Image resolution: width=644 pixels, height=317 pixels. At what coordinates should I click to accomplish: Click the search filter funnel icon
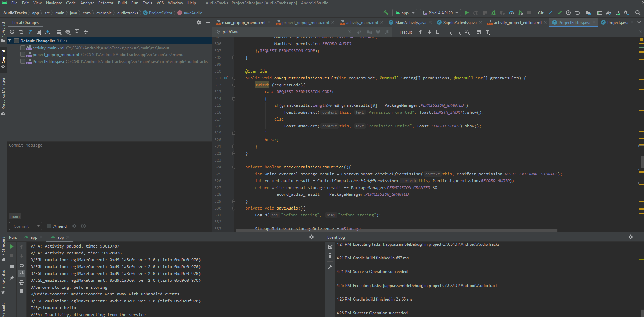(488, 32)
